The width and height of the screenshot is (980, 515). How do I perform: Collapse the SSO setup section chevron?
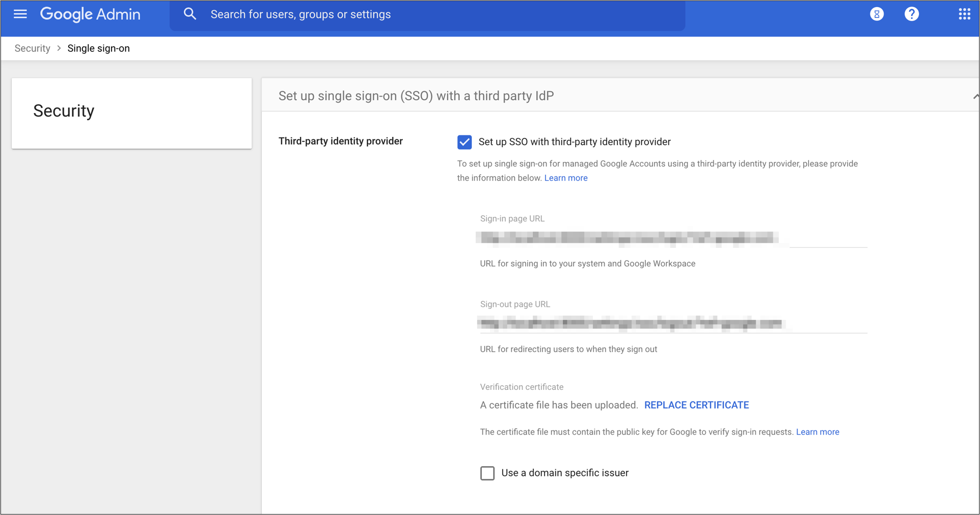[x=975, y=96]
